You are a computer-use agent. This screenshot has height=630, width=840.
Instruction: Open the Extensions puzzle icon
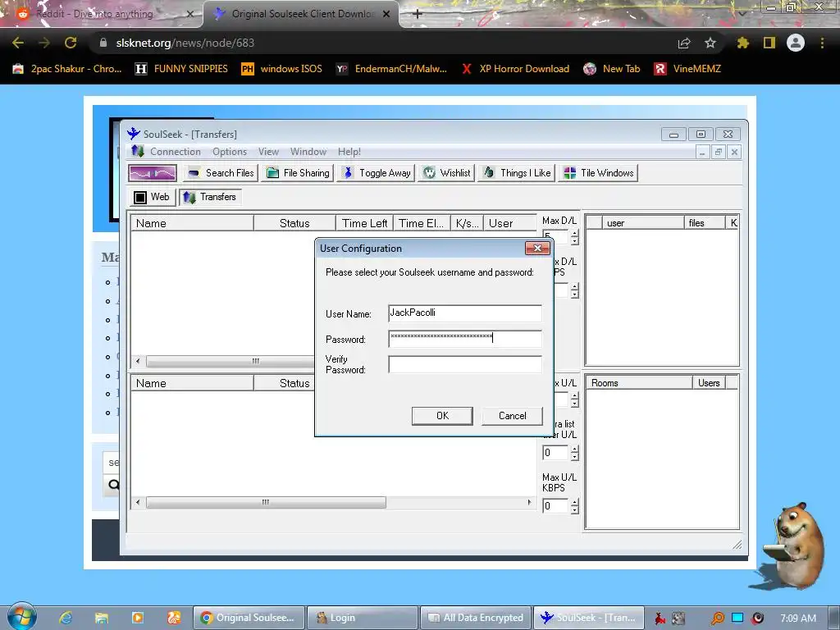742,43
